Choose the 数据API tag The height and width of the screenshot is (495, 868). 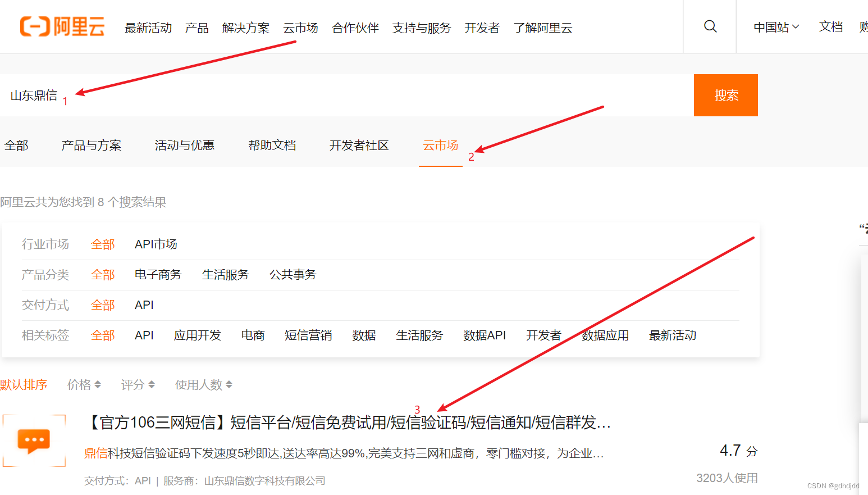click(485, 335)
